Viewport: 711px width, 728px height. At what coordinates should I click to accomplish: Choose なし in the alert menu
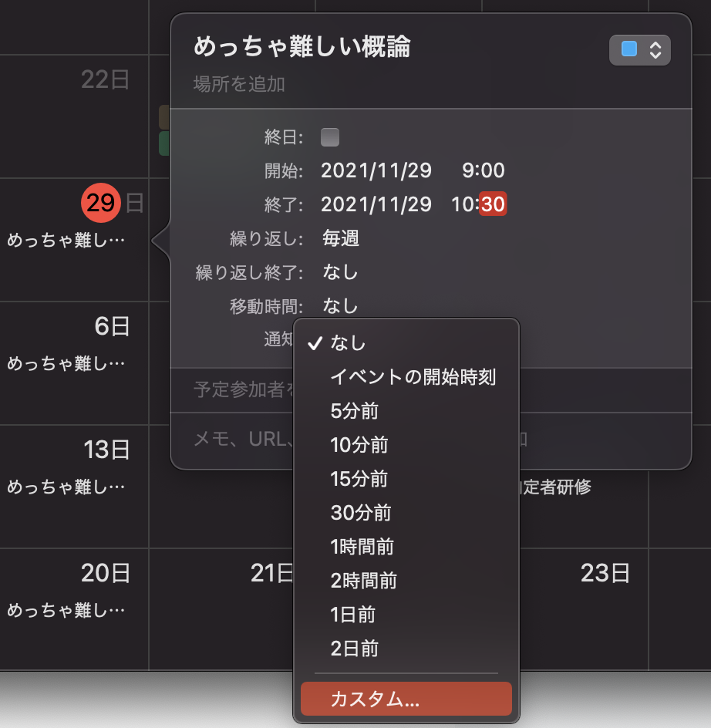click(x=348, y=343)
